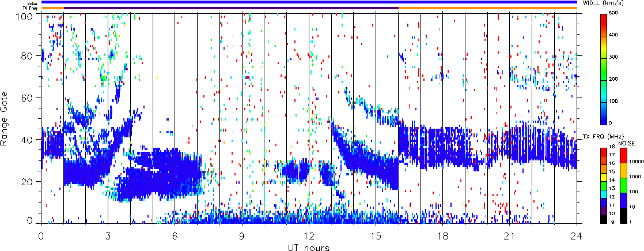
Task: Pick the purple segment of TX FRQ colorbar
Action: point(603,211)
